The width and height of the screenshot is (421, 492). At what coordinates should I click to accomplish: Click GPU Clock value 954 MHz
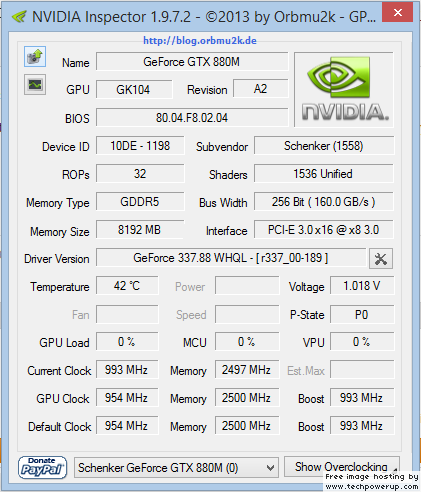pyautogui.click(x=127, y=398)
